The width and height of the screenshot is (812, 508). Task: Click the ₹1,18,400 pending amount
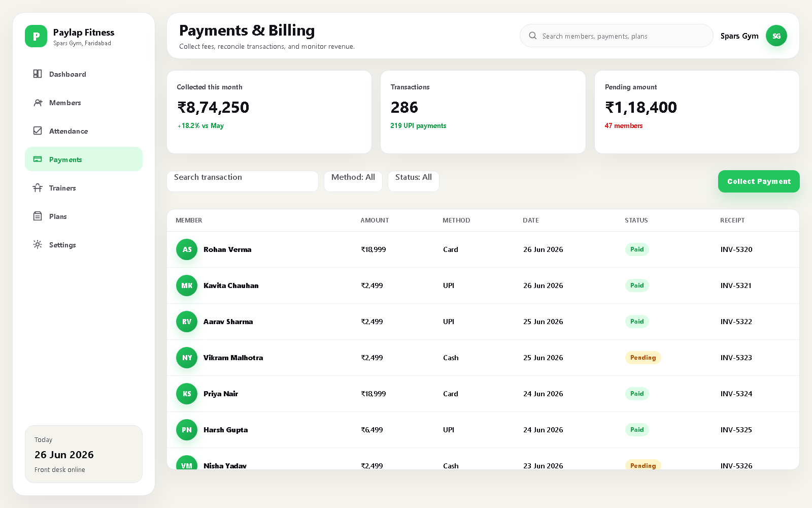pyautogui.click(x=641, y=107)
